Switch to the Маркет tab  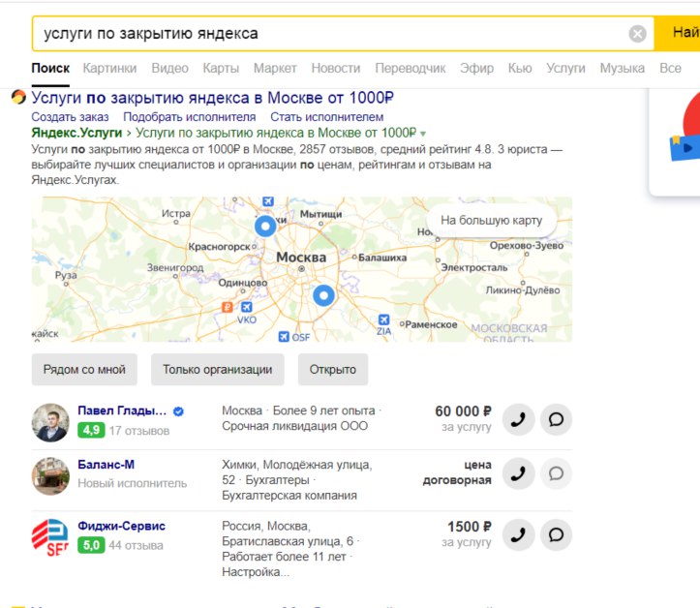coord(275,68)
